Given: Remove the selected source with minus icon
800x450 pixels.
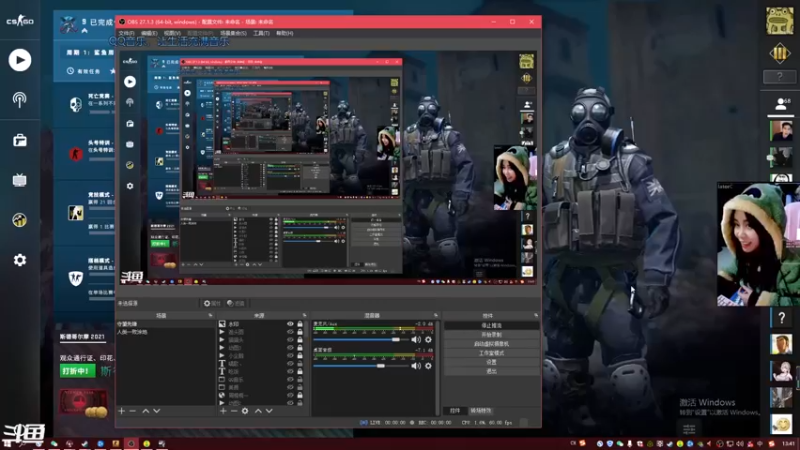Looking at the screenshot, I should coord(234,411).
